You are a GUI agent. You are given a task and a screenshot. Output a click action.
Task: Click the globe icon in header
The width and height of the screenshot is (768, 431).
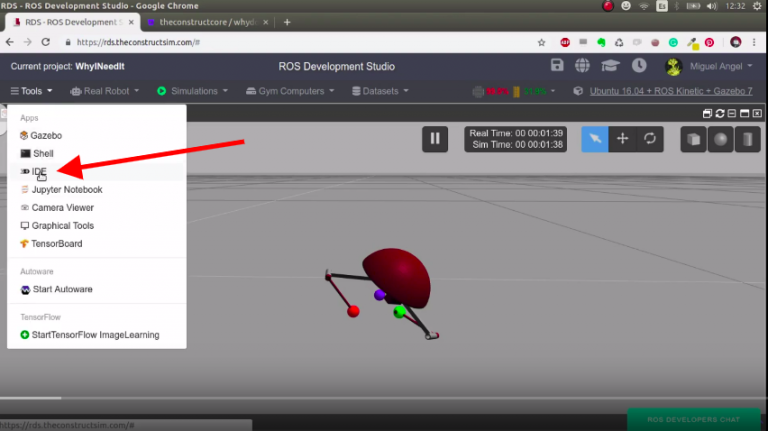click(x=582, y=65)
